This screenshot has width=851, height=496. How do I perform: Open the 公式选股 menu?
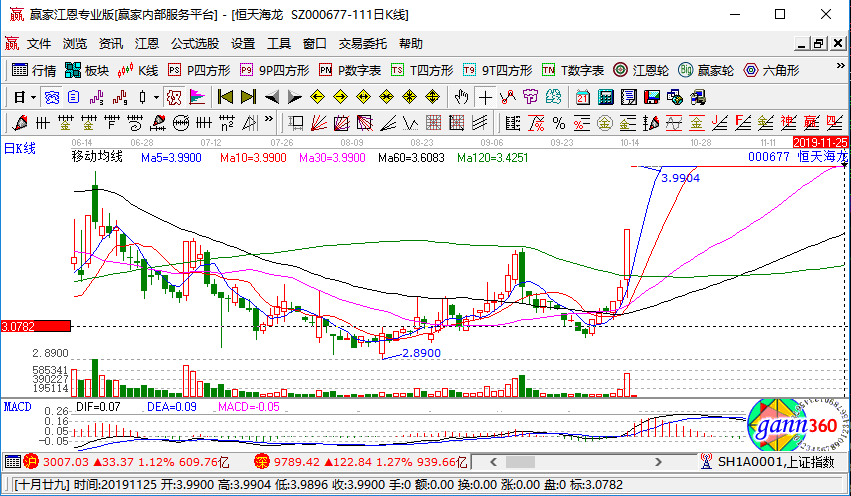click(195, 44)
